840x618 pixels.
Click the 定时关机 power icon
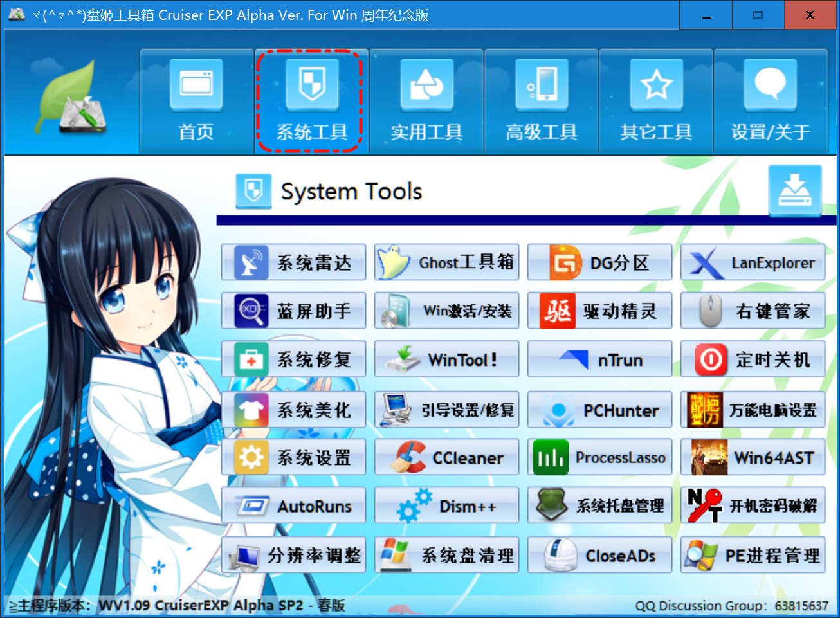click(711, 359)
